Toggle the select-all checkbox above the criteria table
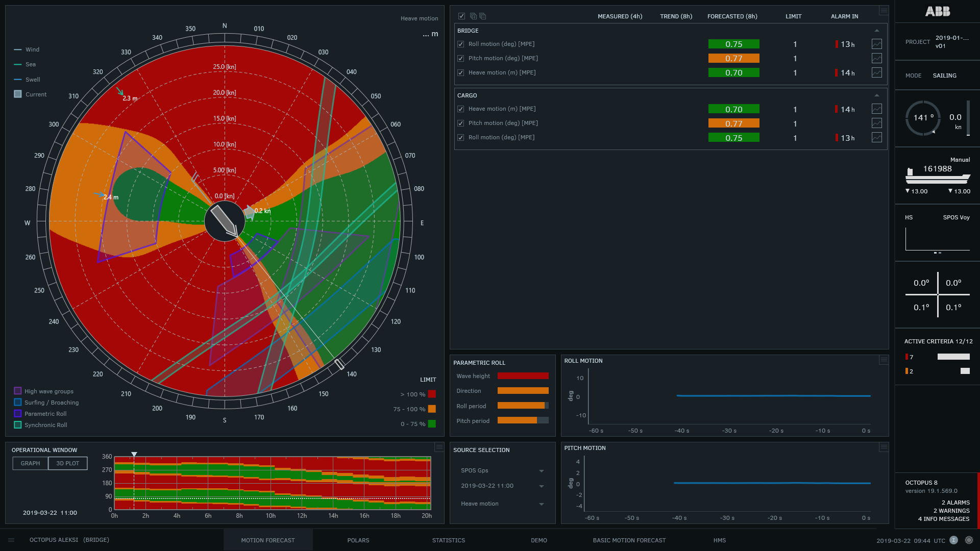This screenshot has height=551, width=980. 461,16
